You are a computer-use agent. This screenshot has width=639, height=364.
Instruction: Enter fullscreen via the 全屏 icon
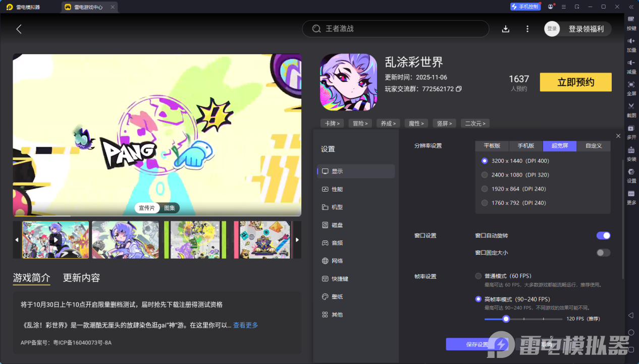631,89
